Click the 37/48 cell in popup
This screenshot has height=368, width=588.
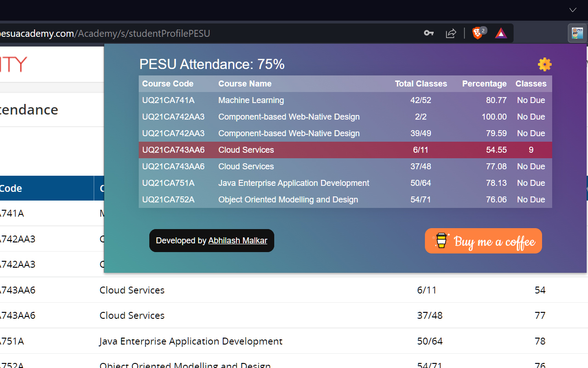pyautogui.click(x=421, y=167)
